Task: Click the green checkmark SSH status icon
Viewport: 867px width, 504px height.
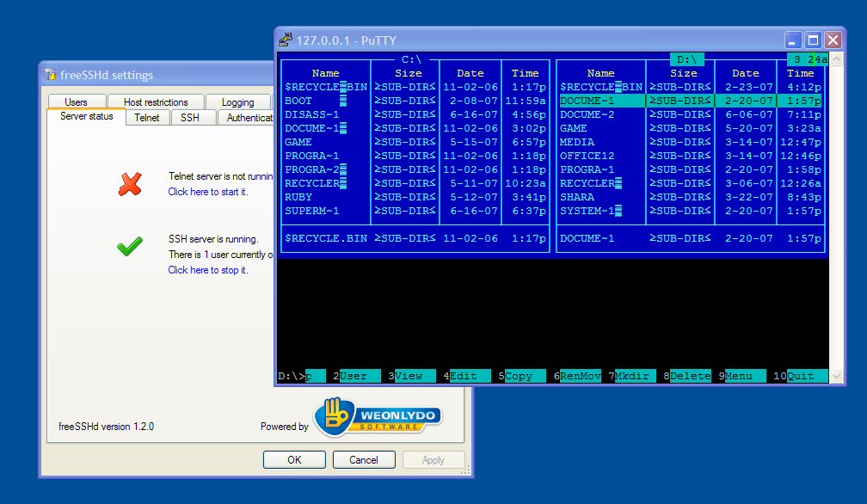Action: coord(130,246)
